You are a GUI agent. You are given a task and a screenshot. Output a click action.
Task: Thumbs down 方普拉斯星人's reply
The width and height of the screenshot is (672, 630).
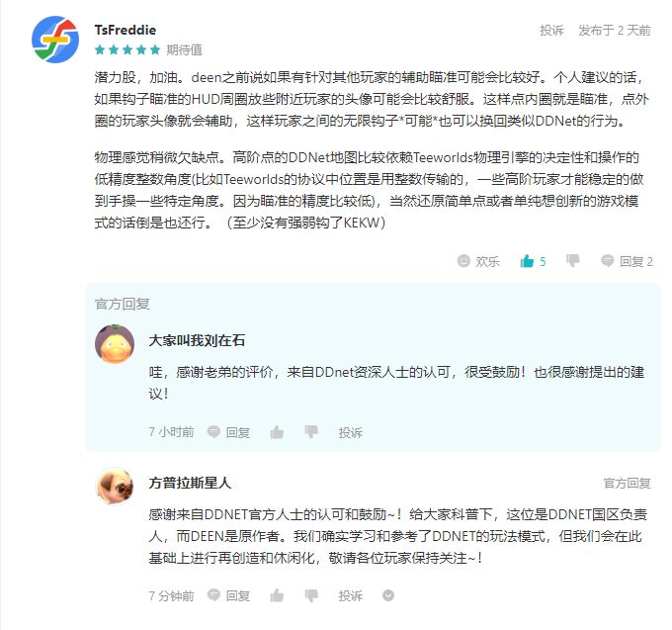click(x=311, y=595)
